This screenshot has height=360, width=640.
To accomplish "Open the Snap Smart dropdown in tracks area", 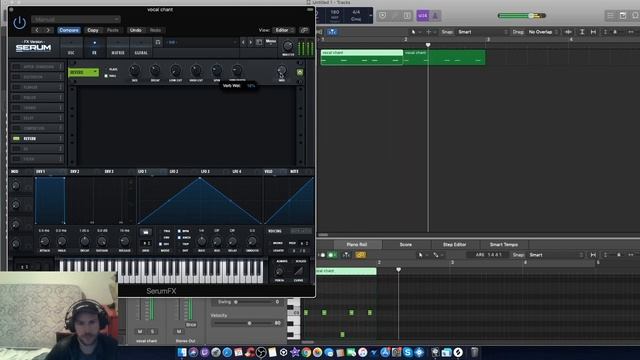I will coord(482,32).
